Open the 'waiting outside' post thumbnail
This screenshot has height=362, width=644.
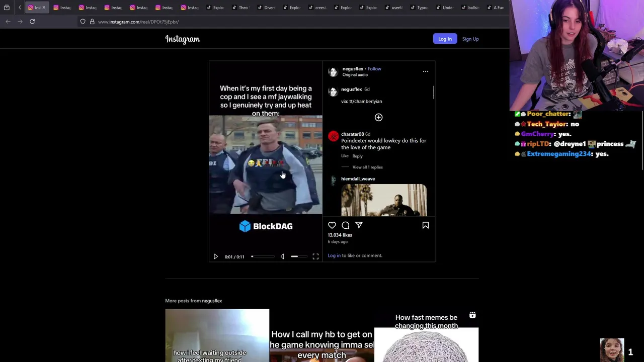[217, 335]
